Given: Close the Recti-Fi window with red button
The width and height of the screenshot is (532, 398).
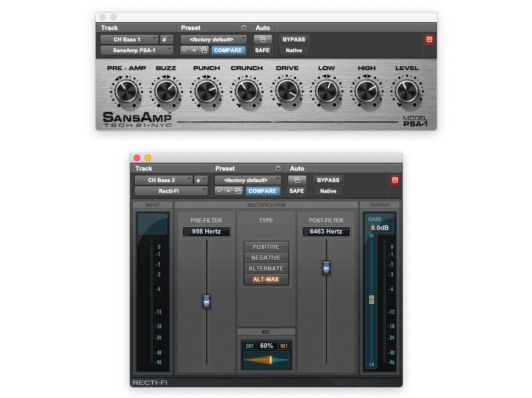Looking at the screenshot, I should pos(137,158).
